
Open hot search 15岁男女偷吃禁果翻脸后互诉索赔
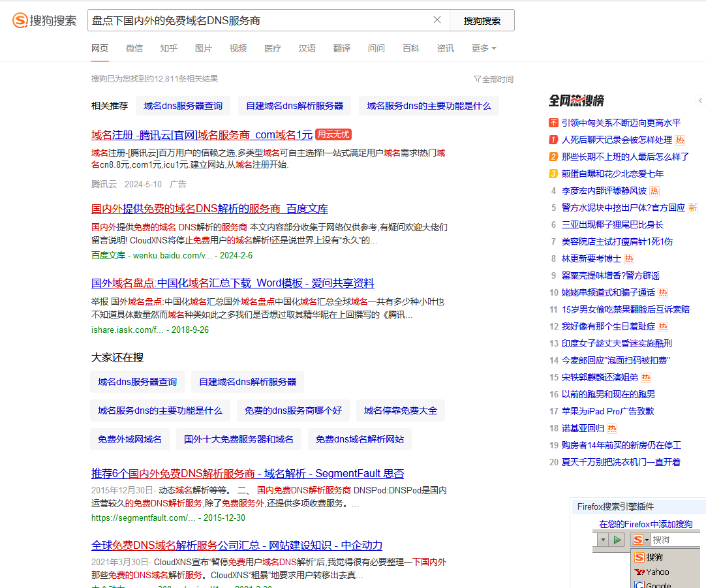[625, 310]
